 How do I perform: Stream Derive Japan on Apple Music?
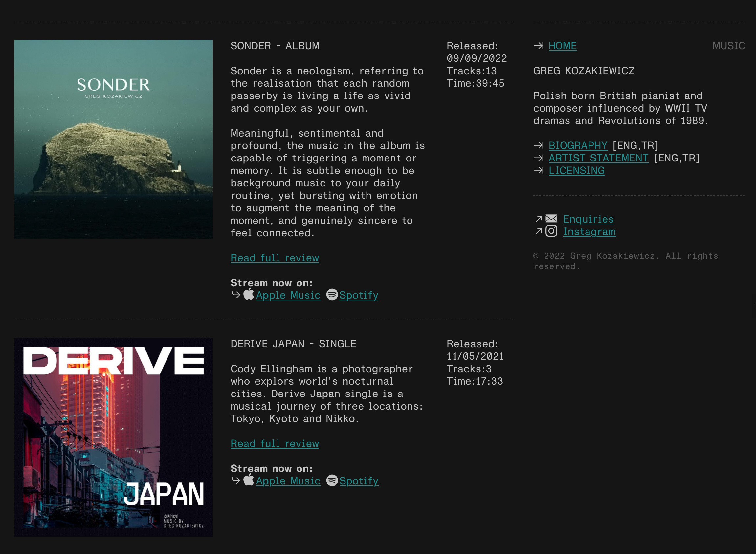[x=288, y=481]
